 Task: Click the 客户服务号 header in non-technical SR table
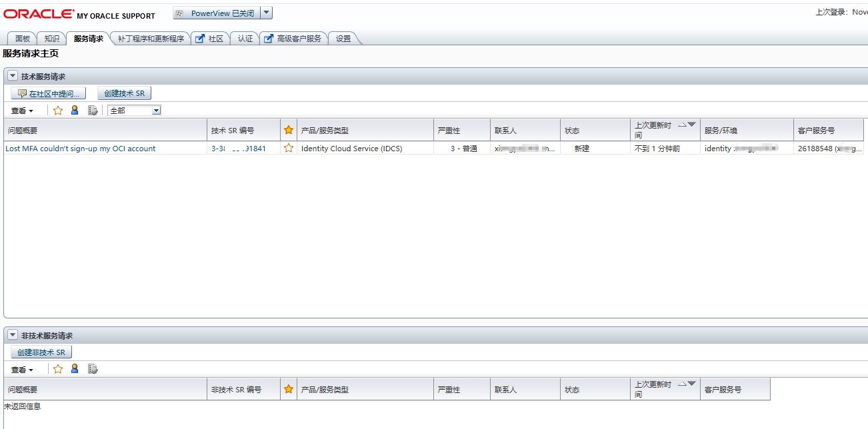click(735, 389)
